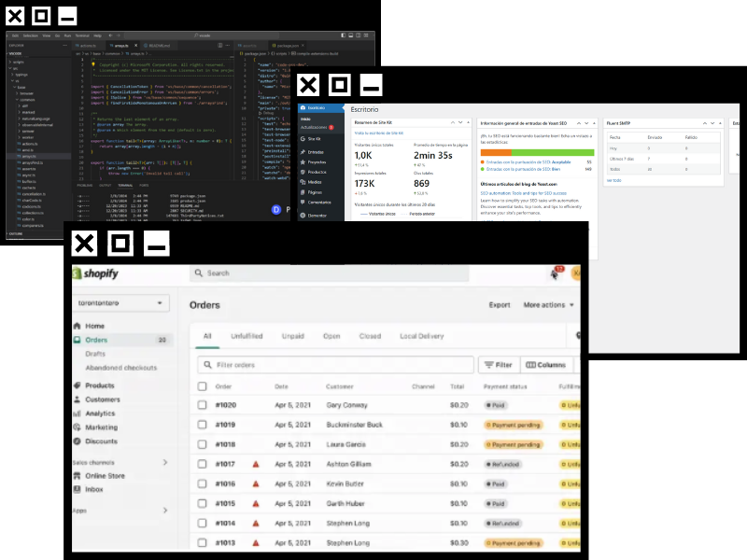Check the box for order #1015
The height and width of the screenshot is (560, 747).
coord(202,504)
